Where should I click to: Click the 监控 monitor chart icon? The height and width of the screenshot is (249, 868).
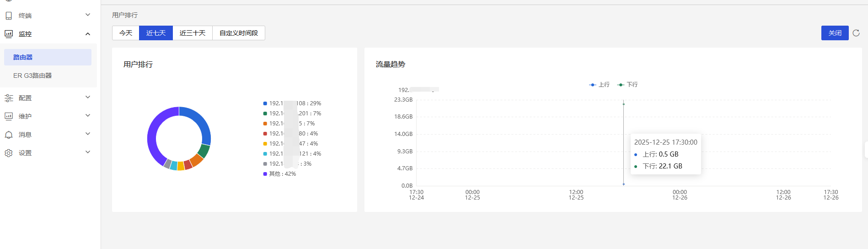point(9,34)
